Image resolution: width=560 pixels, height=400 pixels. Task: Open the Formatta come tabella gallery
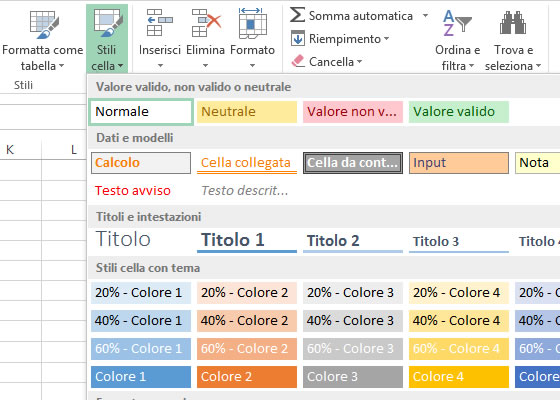(x=42, y=39)
